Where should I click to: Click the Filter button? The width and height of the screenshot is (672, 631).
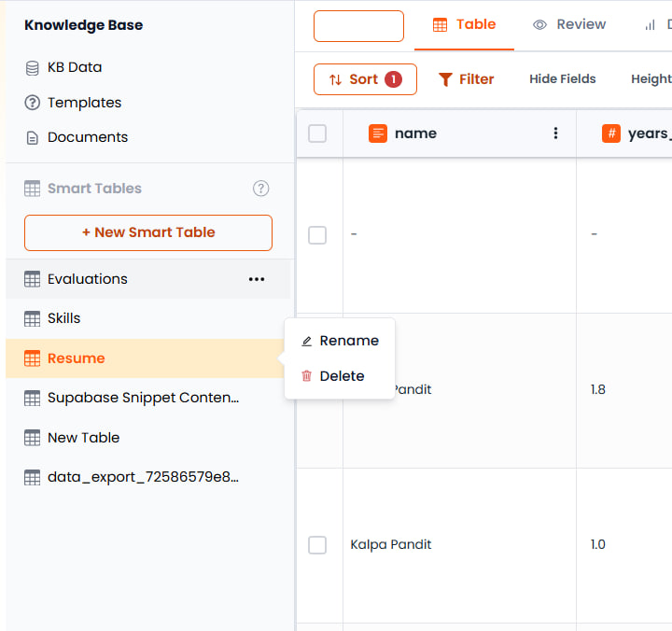[x=467, y=79]
